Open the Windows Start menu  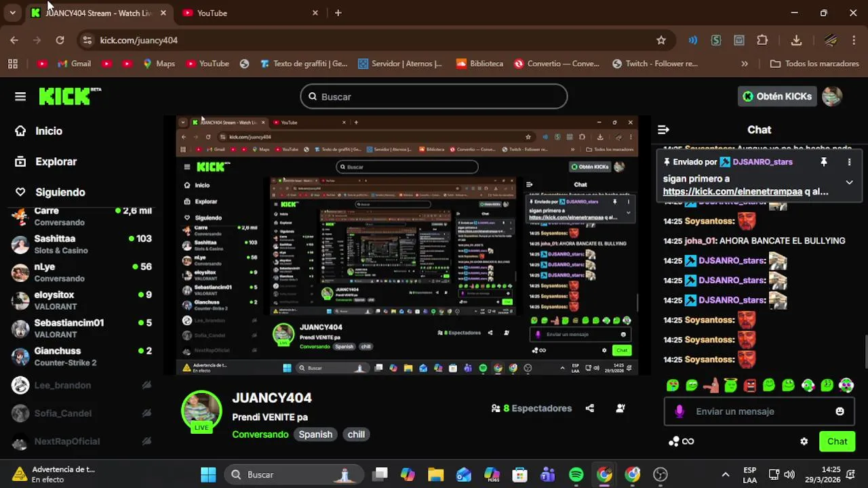(x=208, y=474)
